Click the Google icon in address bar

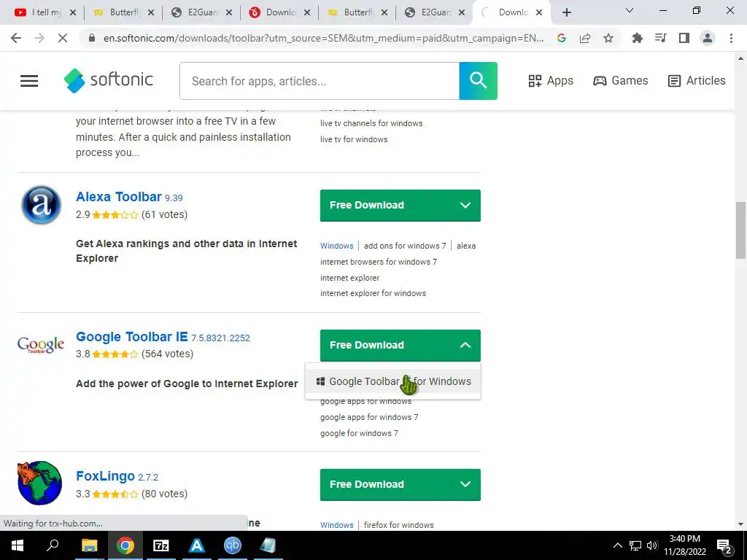coord(562,38)
